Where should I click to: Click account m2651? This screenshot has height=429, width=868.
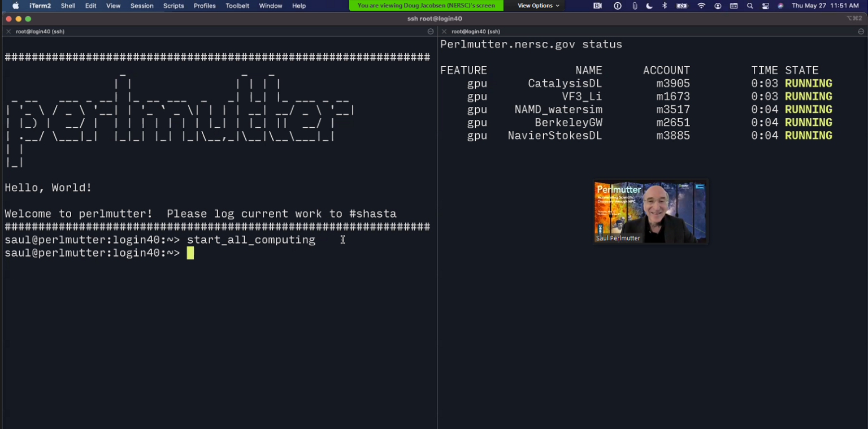click(673, 123)
